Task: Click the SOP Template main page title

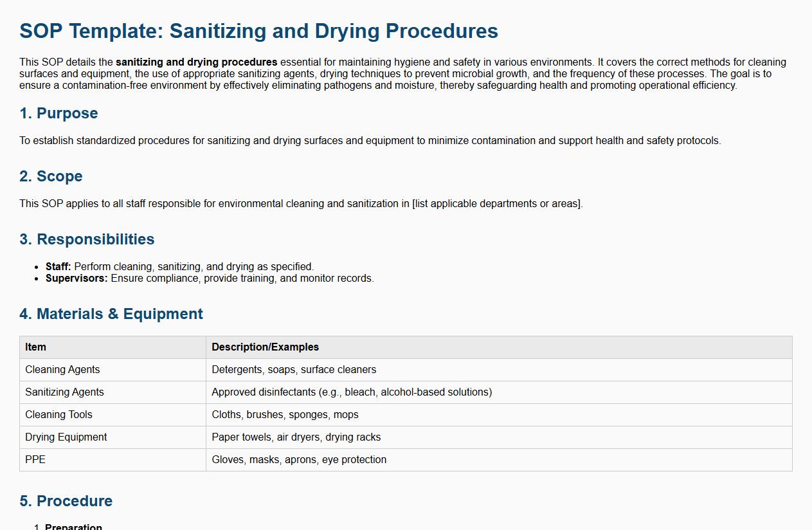Action: point(258,31)
